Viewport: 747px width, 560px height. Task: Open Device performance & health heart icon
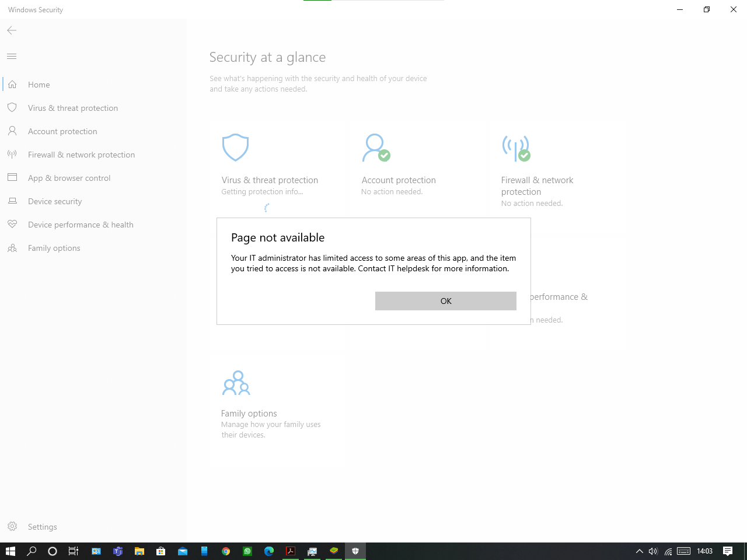click(x=12, y=225)
